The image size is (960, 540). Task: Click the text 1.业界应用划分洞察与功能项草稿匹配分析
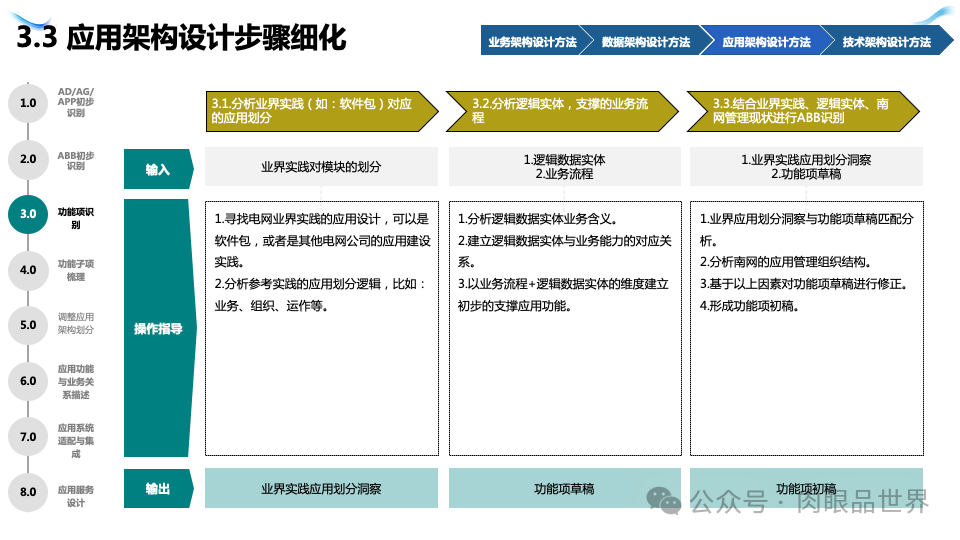[806, 229]
